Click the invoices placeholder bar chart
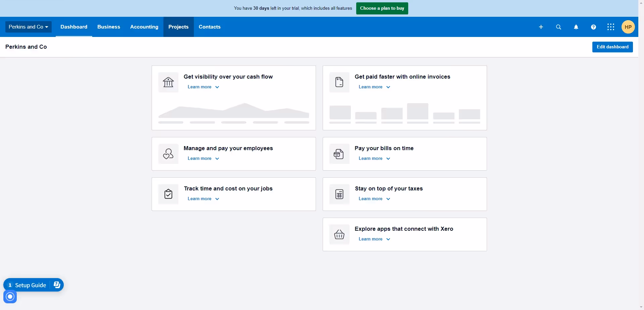The image size is (644, 310). [x=405, y=113]
